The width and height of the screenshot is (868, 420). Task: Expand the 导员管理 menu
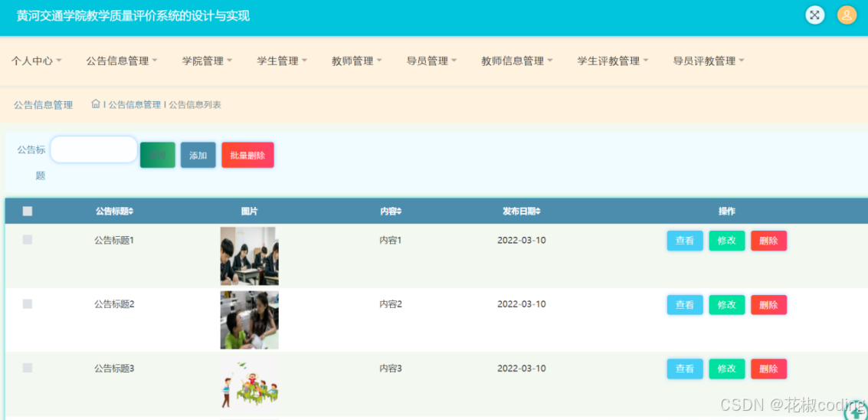(432, 61)
